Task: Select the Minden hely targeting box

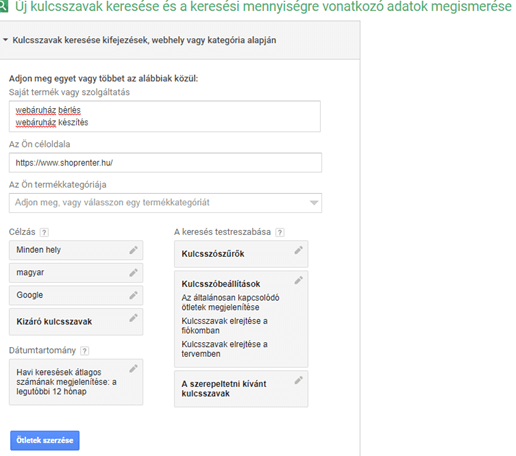Action: click(x=76, y=250)
